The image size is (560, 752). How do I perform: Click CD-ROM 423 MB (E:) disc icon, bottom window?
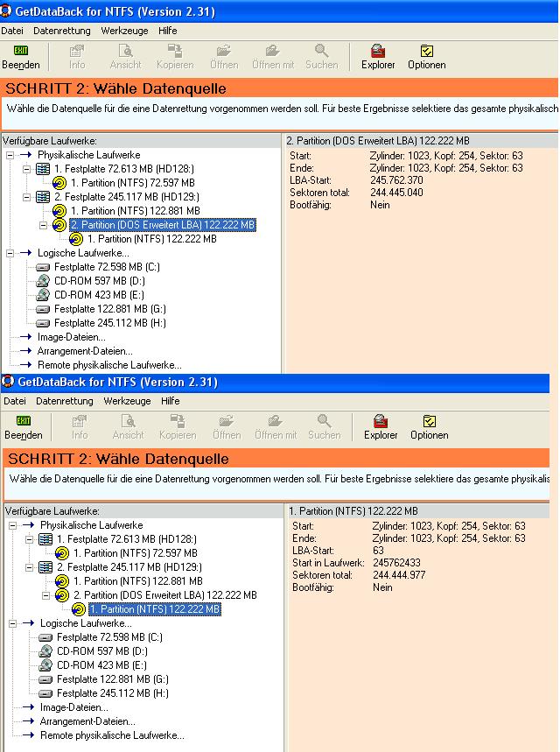[x=45, y=664]
